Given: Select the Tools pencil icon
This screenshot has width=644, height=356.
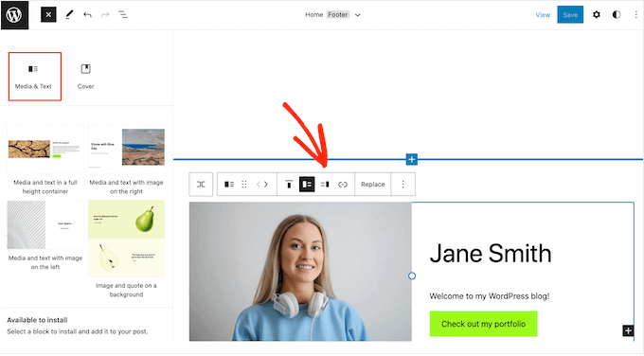Looking at the screenshot, I should pos(69,15).
